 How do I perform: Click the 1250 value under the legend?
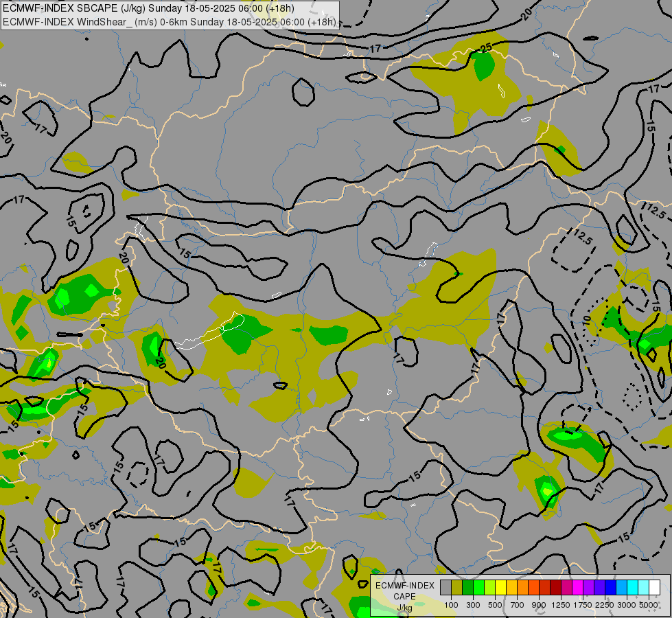coord(561,605)
